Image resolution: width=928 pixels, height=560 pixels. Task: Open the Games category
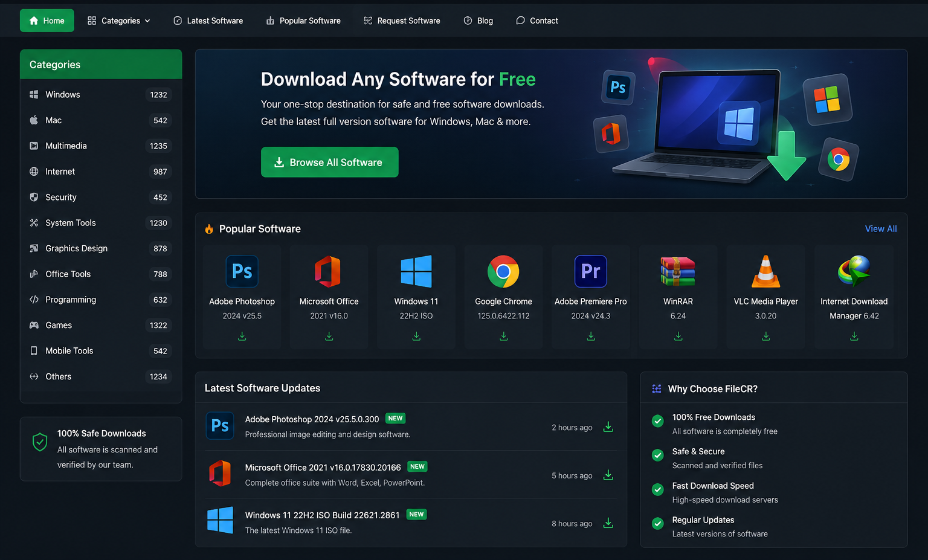click(101, 325)
